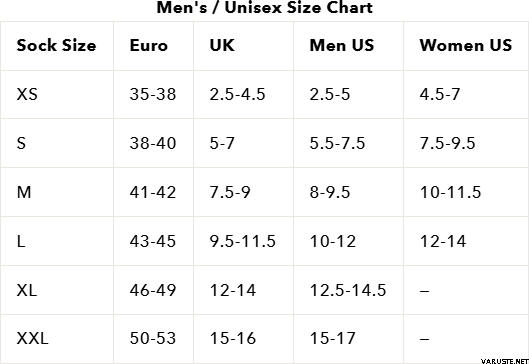Click the UK 9.5-11.5 cell
Image resolution: width=529 pixels, height=364 pixels.
click(x=243, y=241)
